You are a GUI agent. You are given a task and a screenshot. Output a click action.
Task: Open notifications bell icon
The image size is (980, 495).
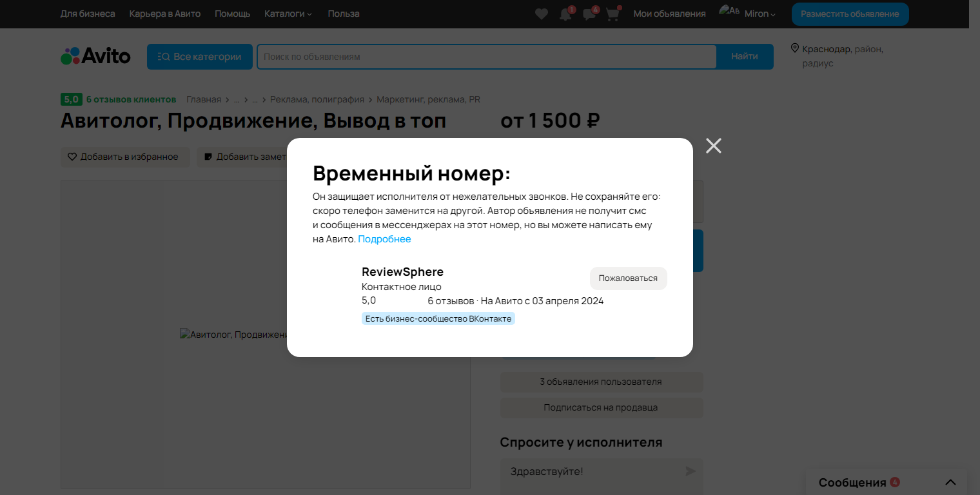(565, 14)
